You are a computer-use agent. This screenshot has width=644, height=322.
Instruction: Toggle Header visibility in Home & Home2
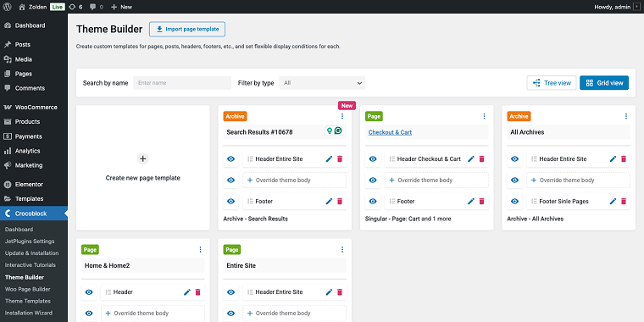pos(89,292)
